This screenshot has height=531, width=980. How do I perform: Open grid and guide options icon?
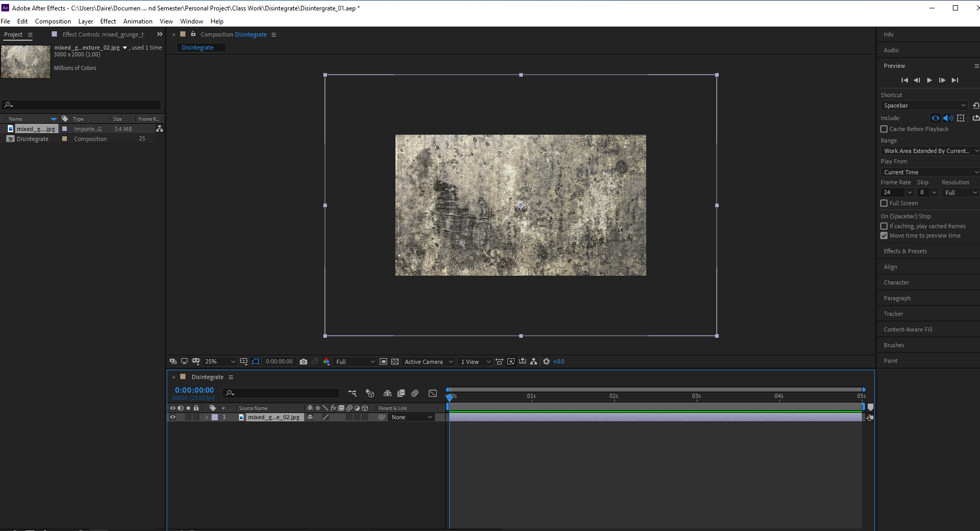point(244,361)
